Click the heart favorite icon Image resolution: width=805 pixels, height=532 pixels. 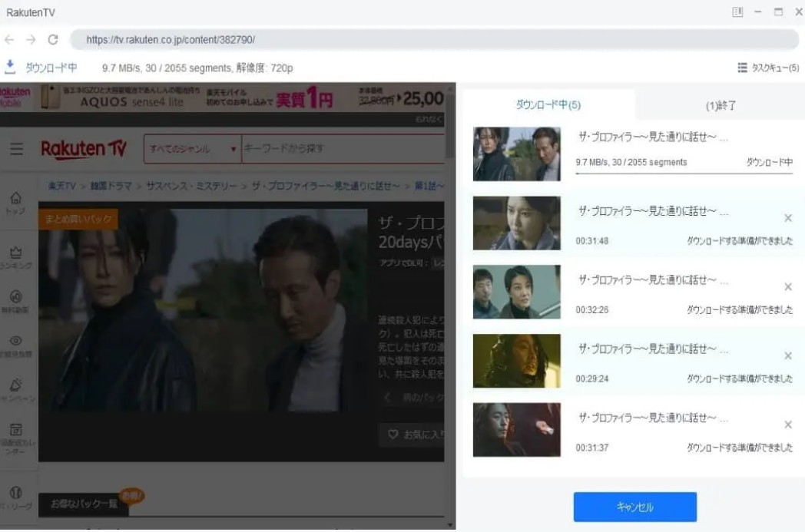pyautogui.click(x=393, y=435)
